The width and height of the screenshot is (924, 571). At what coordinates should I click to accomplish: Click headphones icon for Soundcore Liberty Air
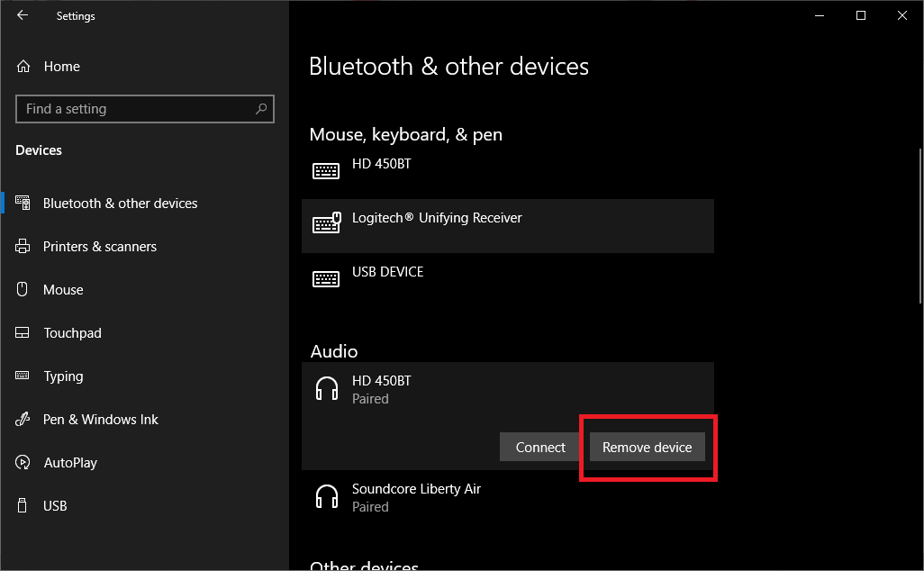[x=327, y=497]
